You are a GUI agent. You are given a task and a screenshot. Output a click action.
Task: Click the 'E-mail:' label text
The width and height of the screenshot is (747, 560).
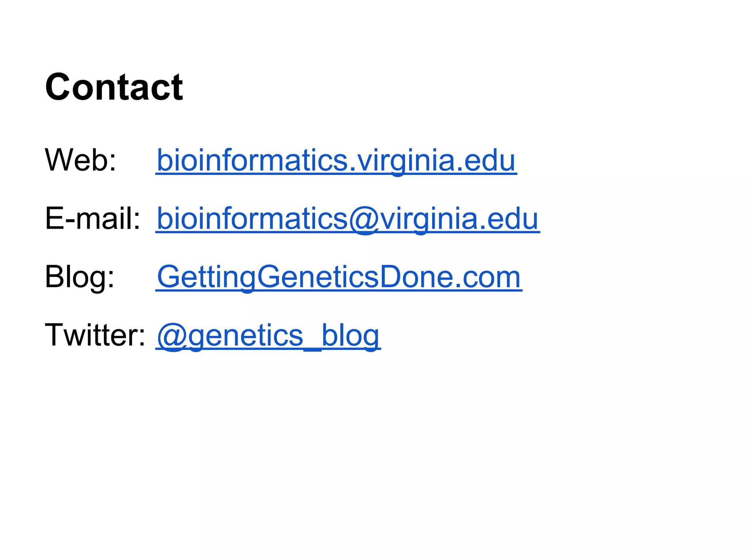[x=92, y=219]
